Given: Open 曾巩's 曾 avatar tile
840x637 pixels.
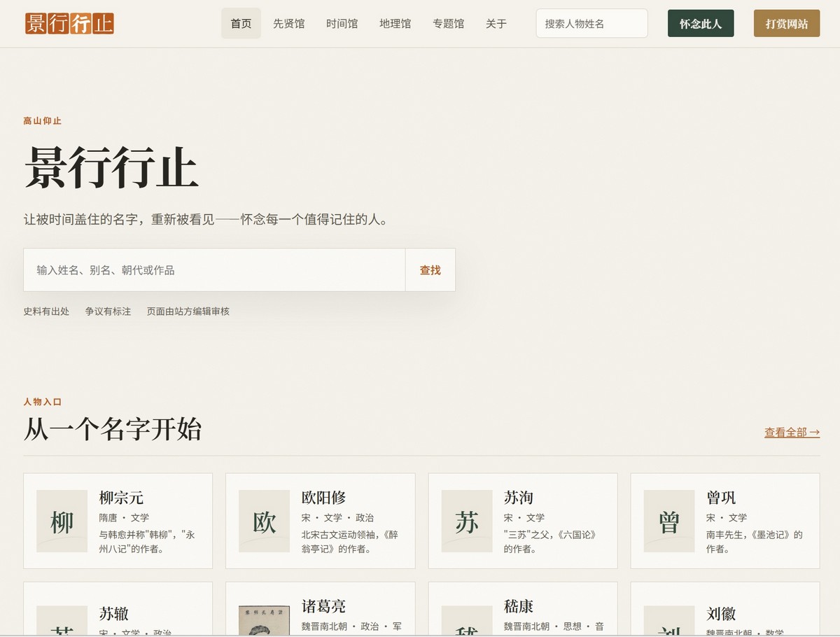Looking at the screenshot, I should (x=669, y=521).
